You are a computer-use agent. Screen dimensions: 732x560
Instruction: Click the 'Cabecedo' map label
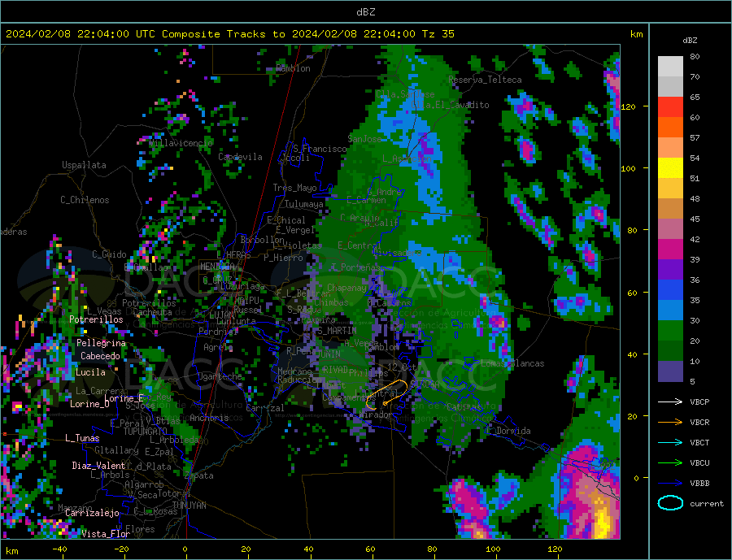tap(100, 356)
